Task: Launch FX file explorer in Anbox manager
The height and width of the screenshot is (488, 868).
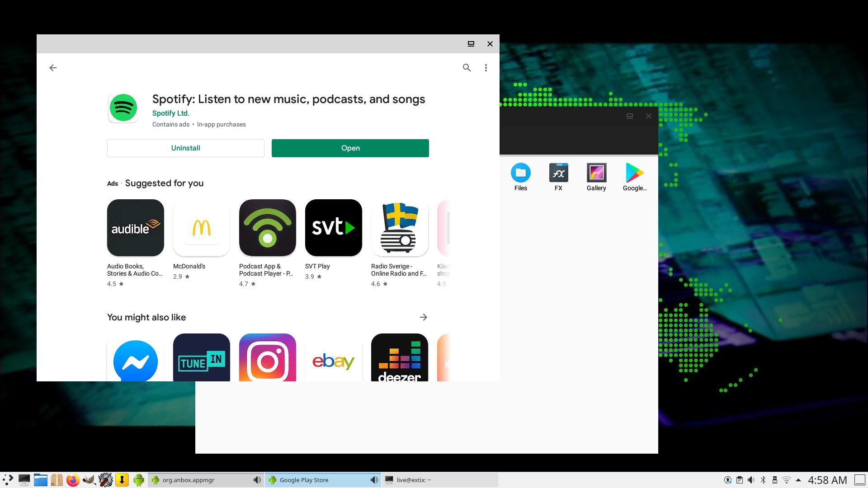Action: (559, 177)
